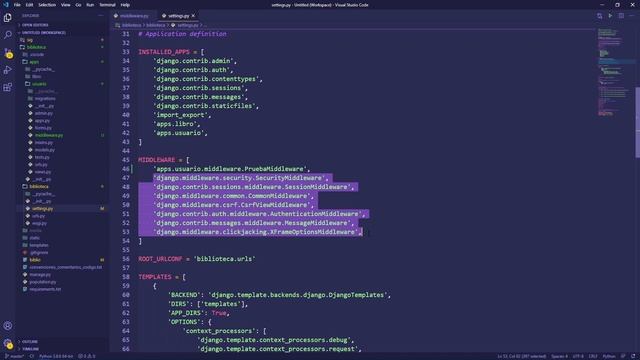
Task: Open the .gitignore file
Action: [39, 252]
